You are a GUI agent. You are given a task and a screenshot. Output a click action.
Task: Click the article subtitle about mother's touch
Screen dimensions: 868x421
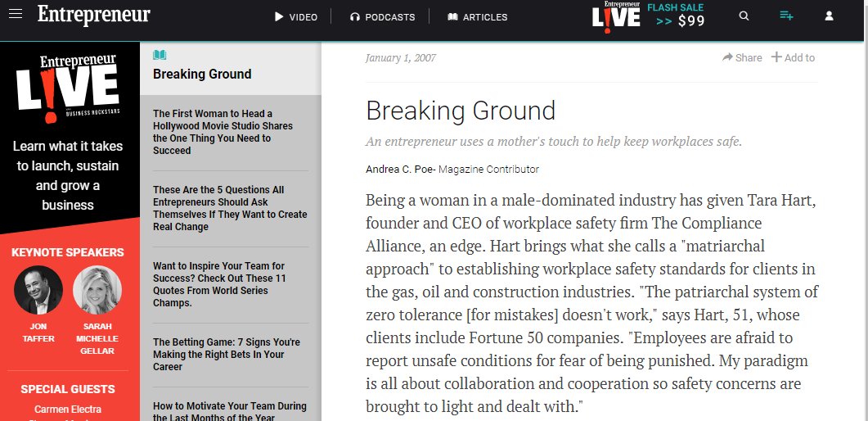pyautogui.click(x=554, y=142)
